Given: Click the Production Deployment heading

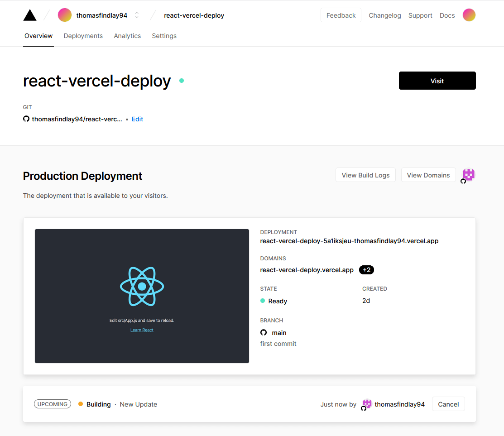Looking at the screenshot, I should [82, 176].
